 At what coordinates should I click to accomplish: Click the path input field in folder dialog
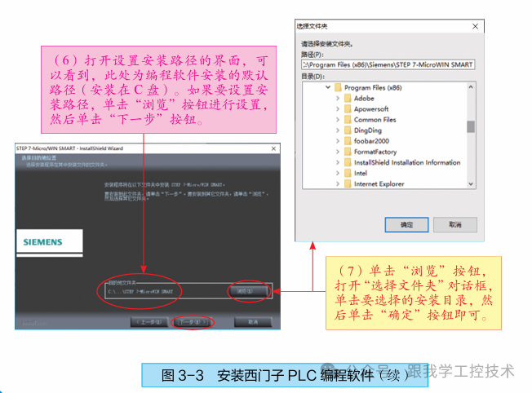(388, 64)
